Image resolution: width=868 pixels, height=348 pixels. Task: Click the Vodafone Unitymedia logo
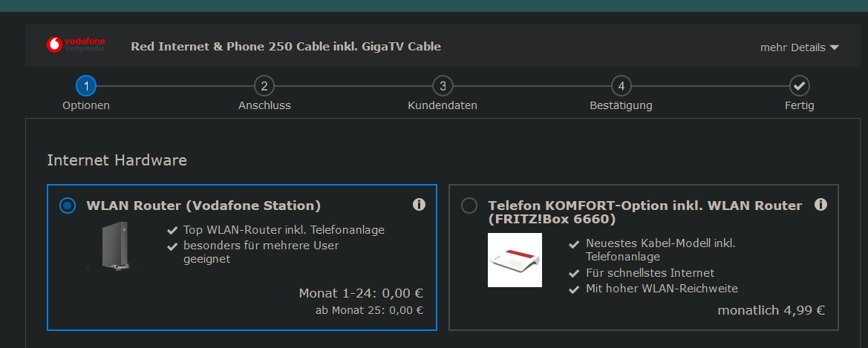(x=76, y=45)
